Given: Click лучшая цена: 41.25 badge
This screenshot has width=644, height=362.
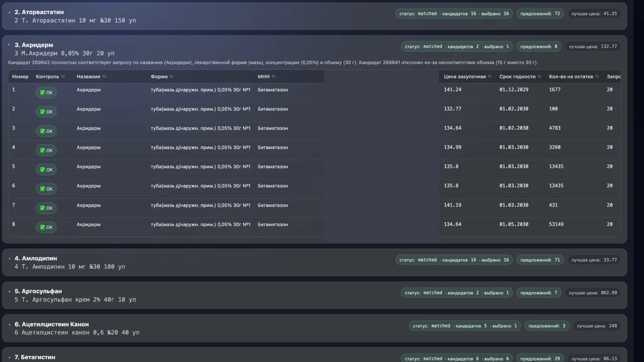Looking at the screenshot, I should [x=594, y=14].
